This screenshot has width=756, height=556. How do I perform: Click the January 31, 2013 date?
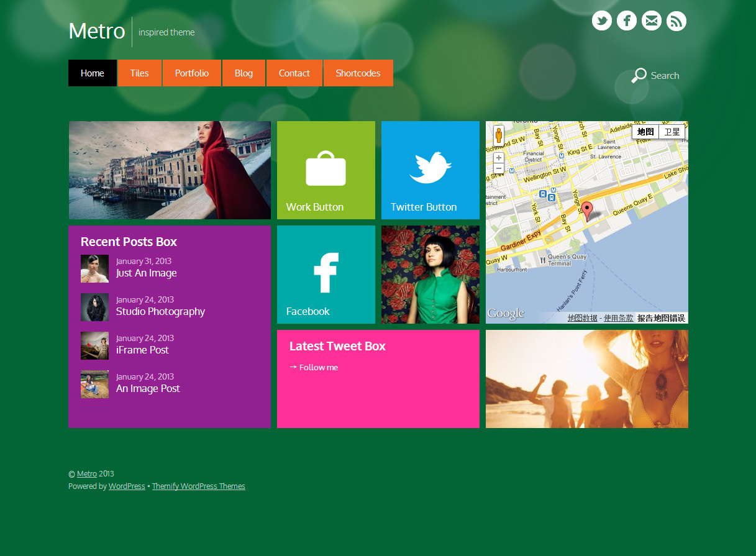click(x=143, y=262)
